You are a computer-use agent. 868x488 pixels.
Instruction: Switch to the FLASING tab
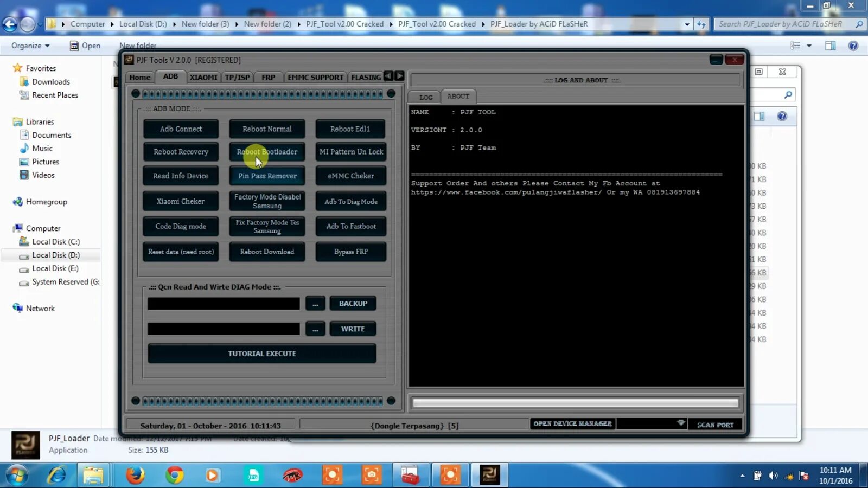[x=366, y=78]
